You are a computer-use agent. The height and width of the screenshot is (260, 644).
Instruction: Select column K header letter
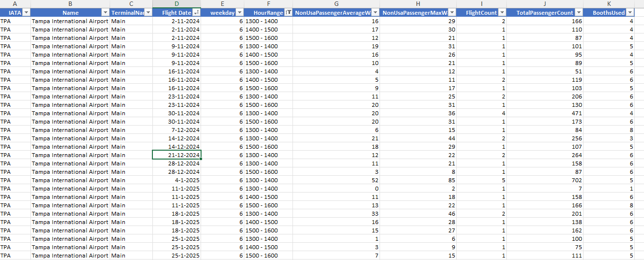tap(614, 4)
